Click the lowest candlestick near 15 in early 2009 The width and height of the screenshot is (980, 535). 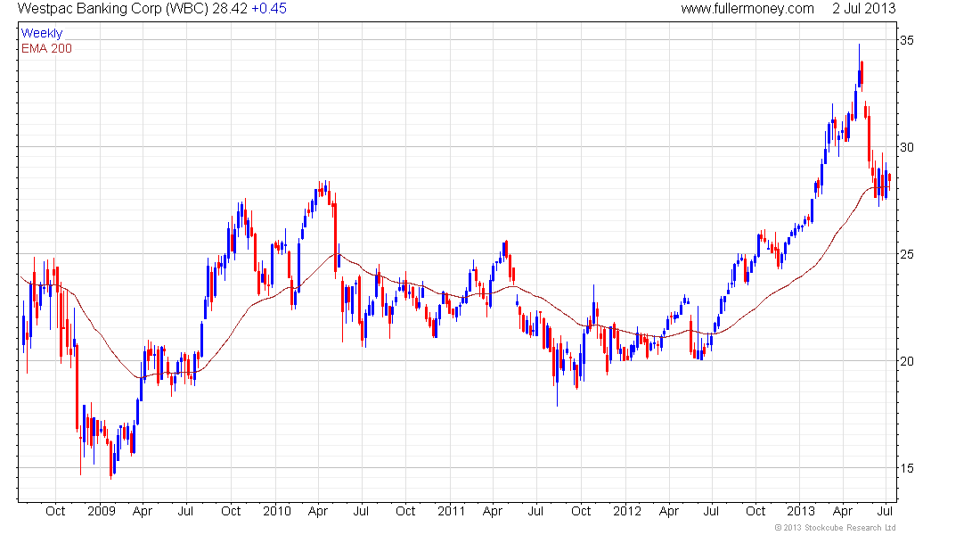(111, 458)
